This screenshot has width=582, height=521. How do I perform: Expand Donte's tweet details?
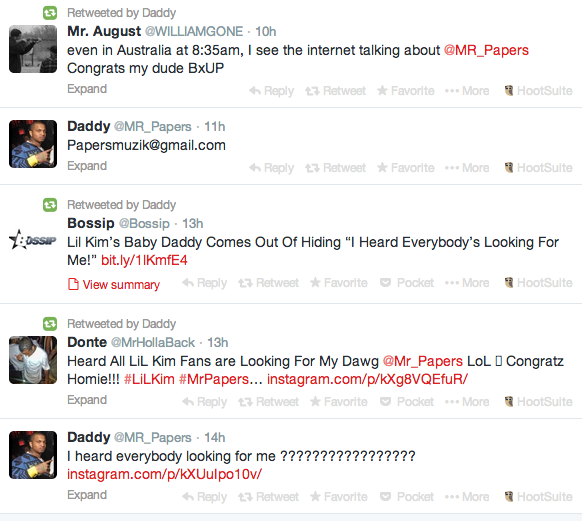[87, 400]
